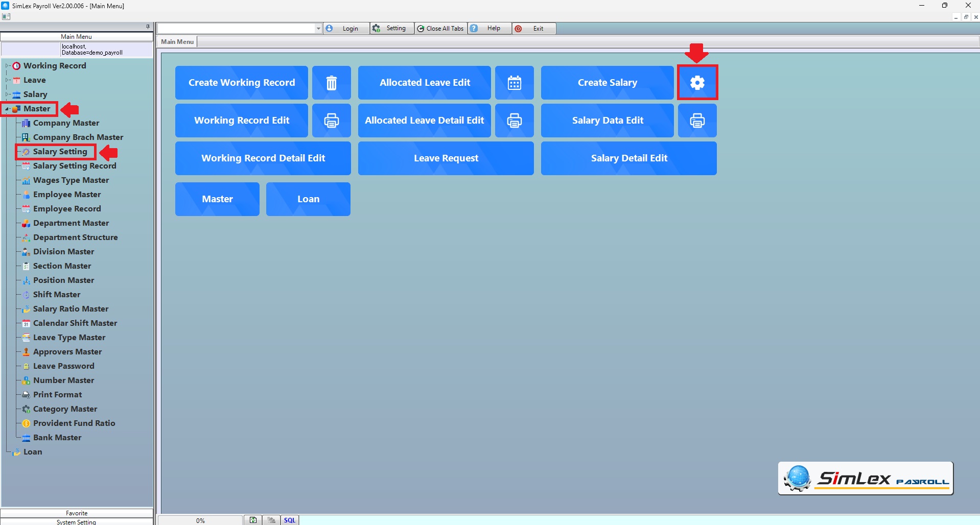Open the toolbar combo box dropdown
The width and height of the screenshot is (980, 525).
(318, 29)
